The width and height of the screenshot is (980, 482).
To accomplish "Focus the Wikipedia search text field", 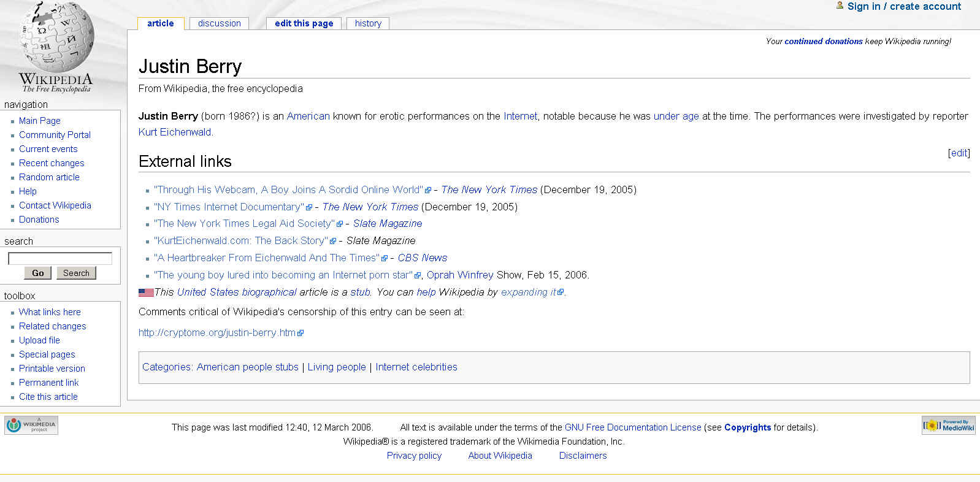I will [60, 258].
